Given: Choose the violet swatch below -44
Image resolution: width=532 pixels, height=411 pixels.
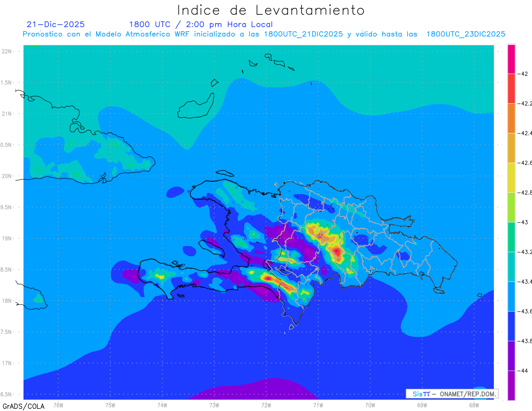Looking at the screenshot, I should click(511, 386).
